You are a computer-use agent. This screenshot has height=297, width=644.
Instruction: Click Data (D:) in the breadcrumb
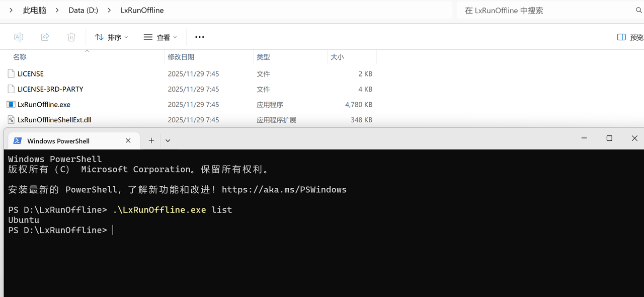pos(84,10)
